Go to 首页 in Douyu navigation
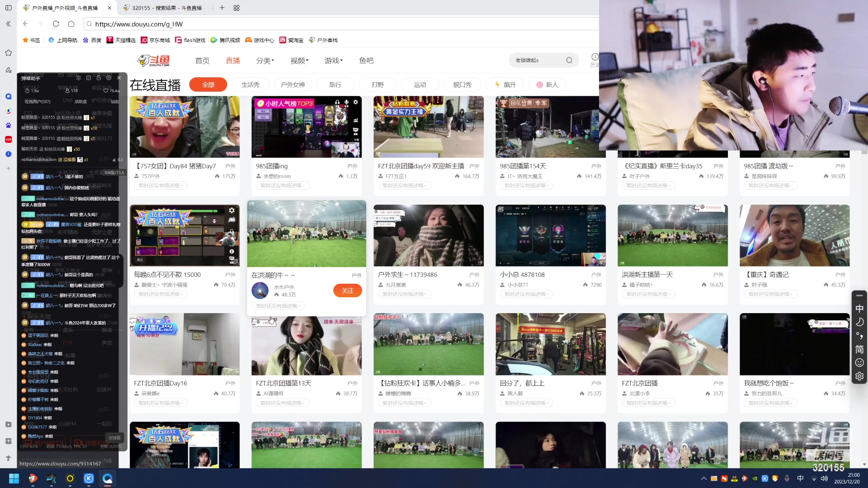Screen dimensions: 868x488 (202, 61)
